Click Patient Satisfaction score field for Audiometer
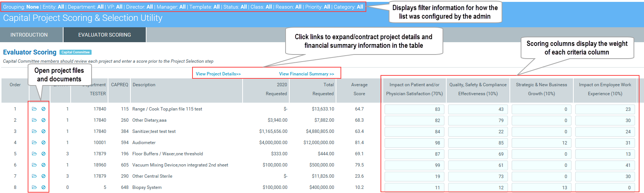Viewport: 644px width, 193px height. coord(414,143)
